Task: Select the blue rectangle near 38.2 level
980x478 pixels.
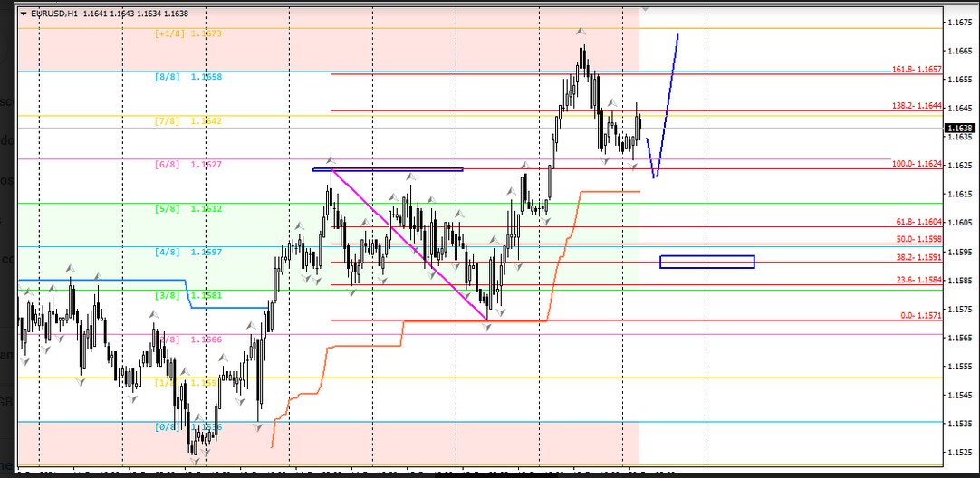Action: (706, 262)
